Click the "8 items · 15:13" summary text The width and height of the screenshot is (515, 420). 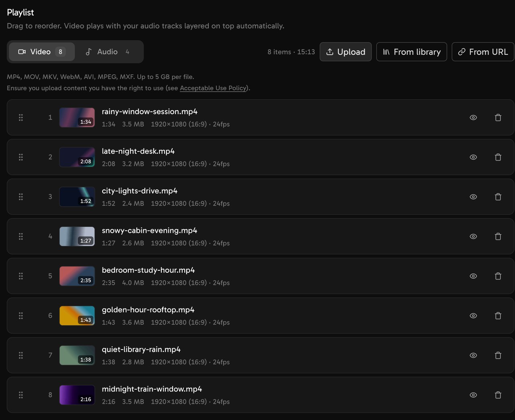pyautogui.click(x=291, y=52)
